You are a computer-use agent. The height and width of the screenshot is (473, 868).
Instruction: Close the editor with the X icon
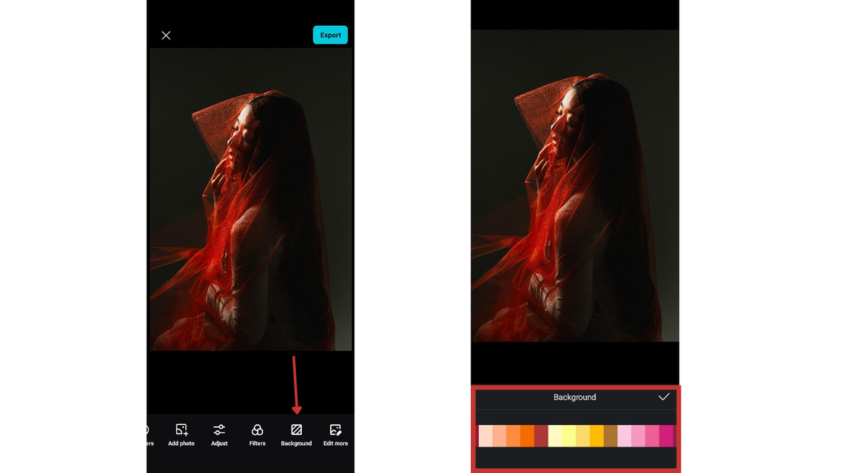[165, 35]
